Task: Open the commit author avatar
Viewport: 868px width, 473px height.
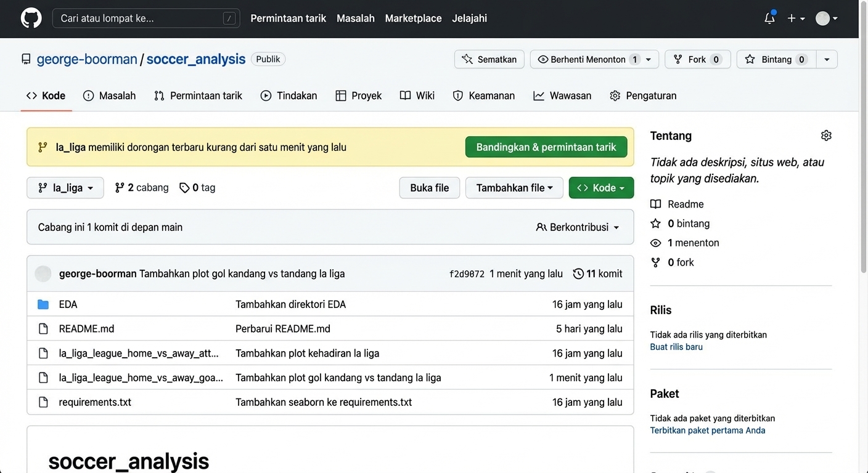Action: [43, 273]
